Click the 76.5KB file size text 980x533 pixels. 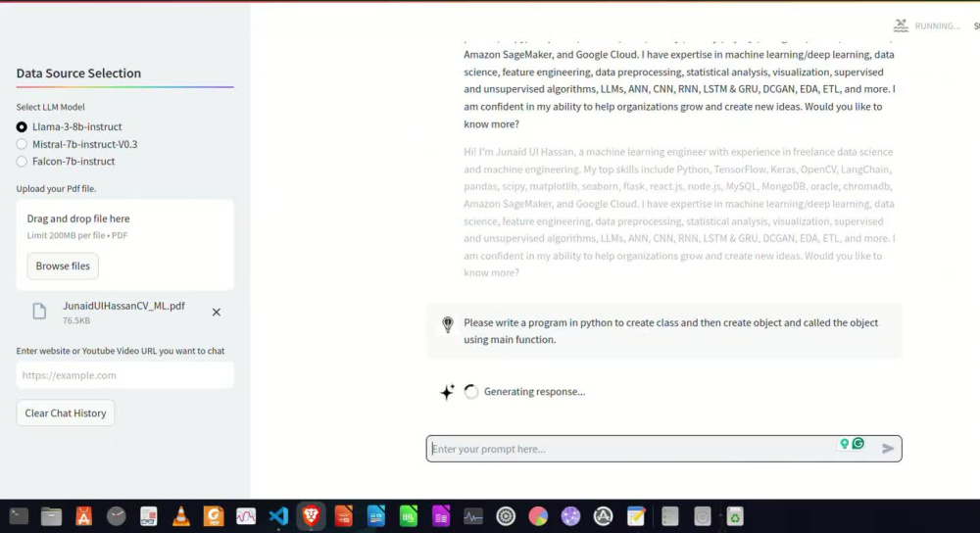76,320
